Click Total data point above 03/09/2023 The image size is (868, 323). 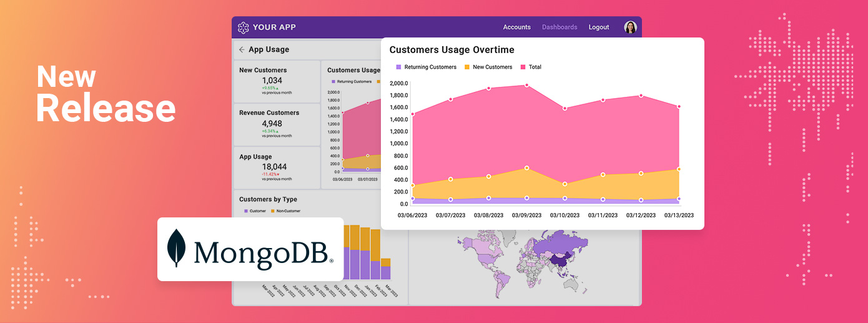526,85
